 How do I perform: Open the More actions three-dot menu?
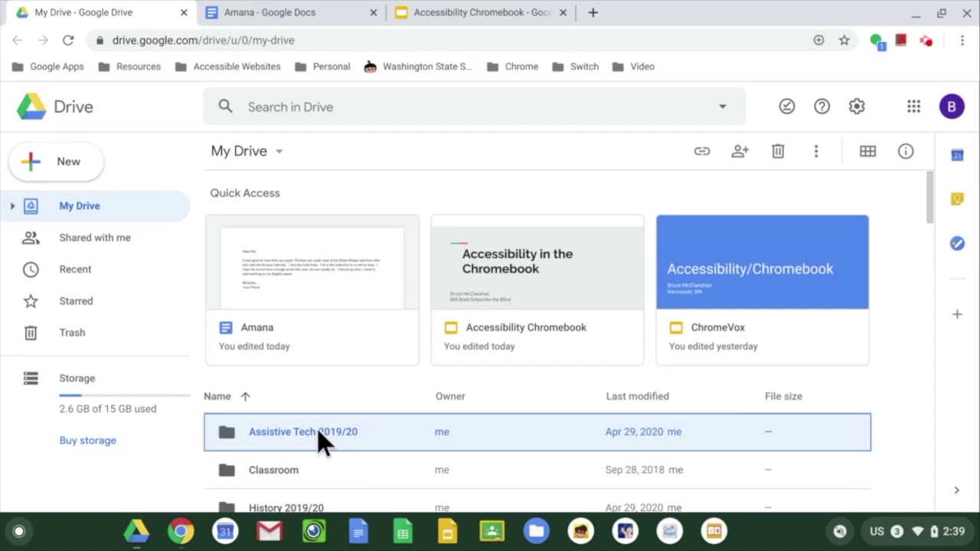[816, 152]
